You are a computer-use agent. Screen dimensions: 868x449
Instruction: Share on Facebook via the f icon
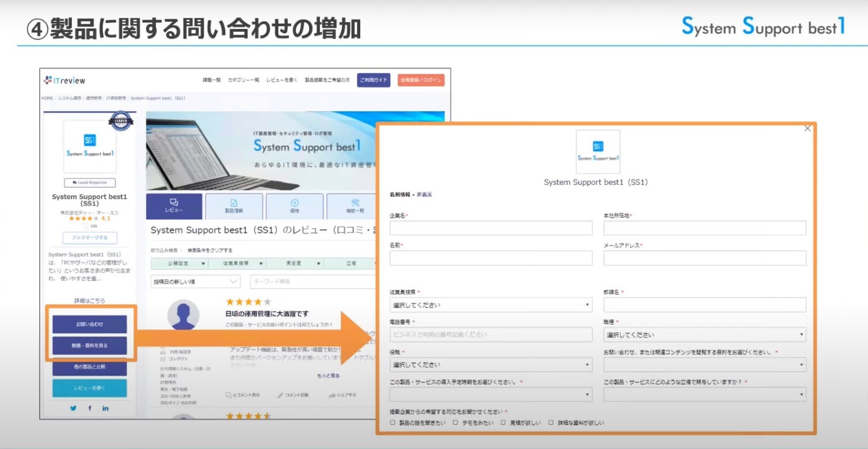(x=90, y=408)
